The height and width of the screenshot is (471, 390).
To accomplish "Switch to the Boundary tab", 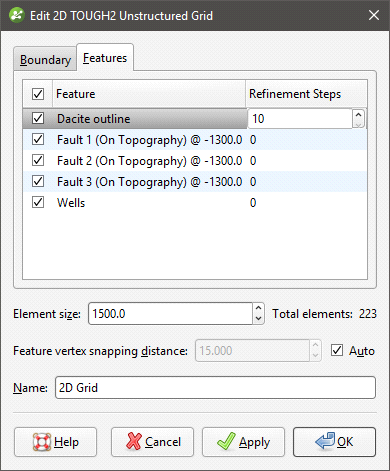I will [45, 60].
